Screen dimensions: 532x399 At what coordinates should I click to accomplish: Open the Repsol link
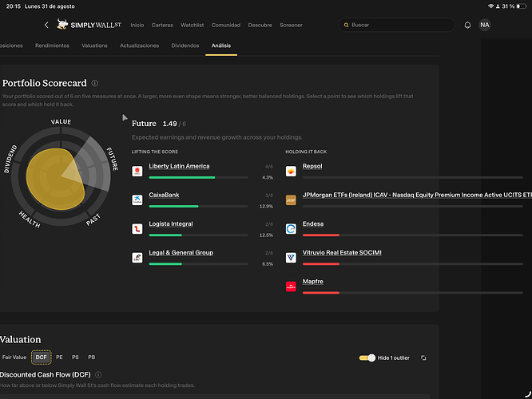point(312,166)
